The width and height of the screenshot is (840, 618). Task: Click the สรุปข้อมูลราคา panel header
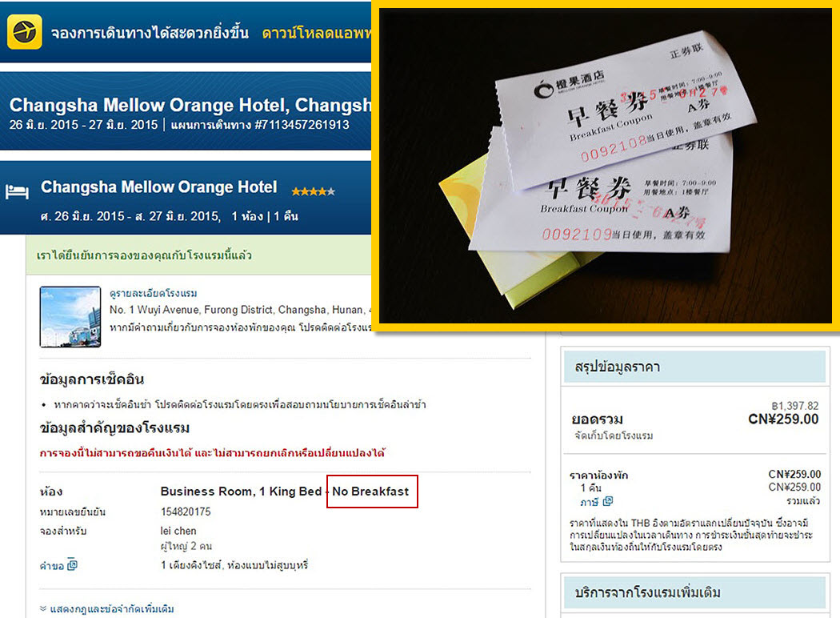695,367
